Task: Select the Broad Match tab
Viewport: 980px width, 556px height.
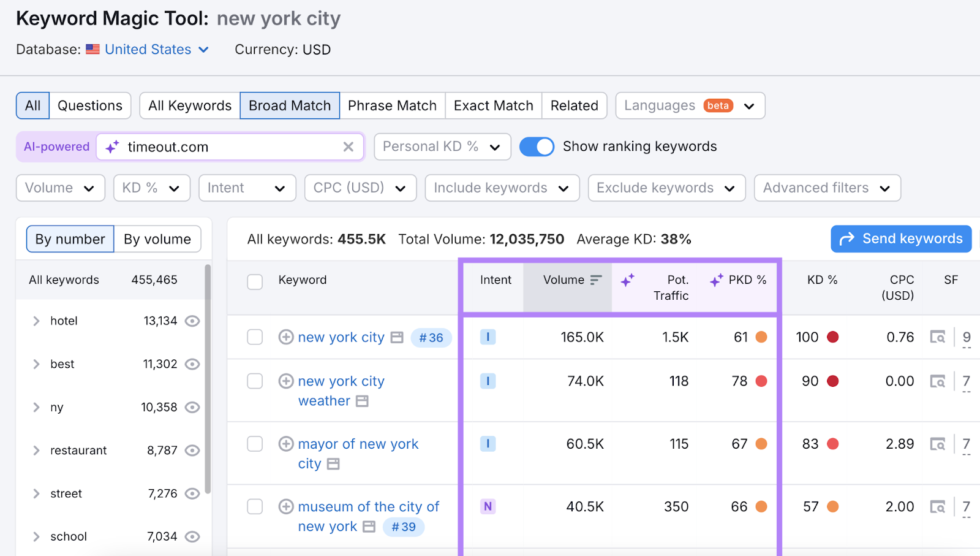Action: [x=290, y=105]
